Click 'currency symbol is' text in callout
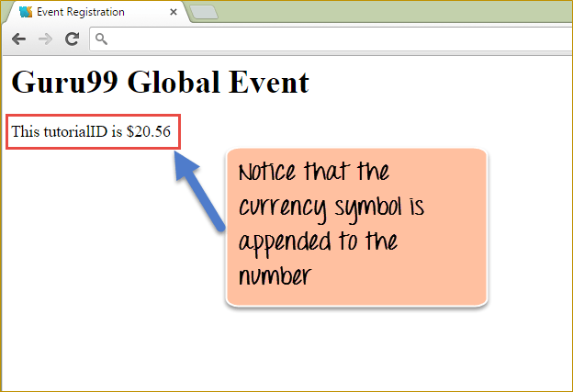This screenshot has width=573, height=392. click(331, 207)
